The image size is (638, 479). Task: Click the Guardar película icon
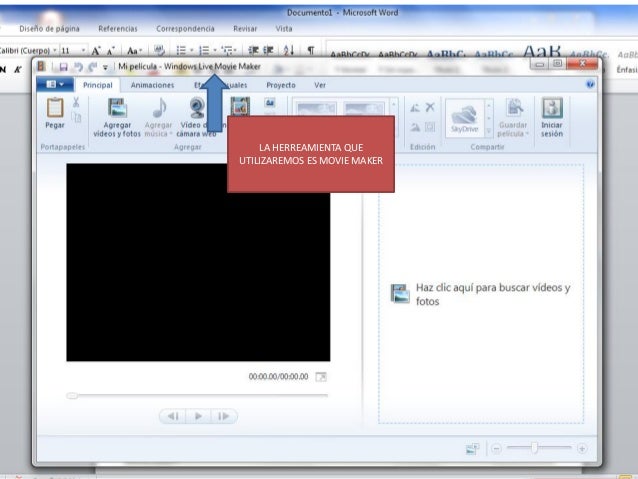[x=513, y=108]
